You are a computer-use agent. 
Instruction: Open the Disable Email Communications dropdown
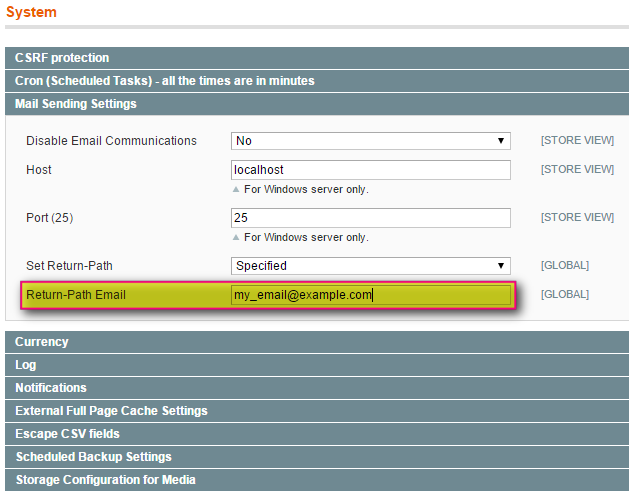370,142
